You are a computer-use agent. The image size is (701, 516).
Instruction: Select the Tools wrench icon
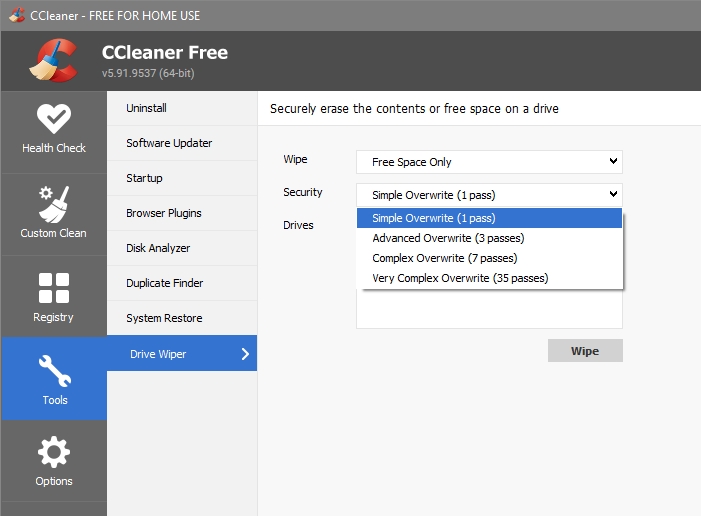click(55, 371)
